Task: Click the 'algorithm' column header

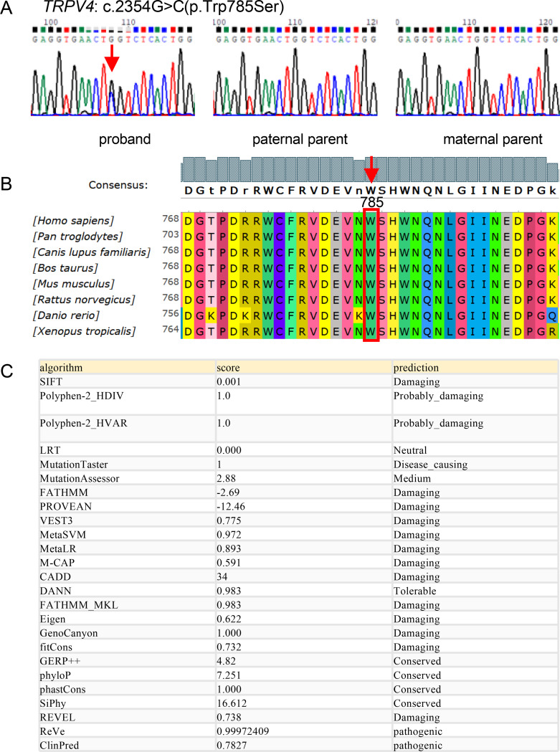Action: (x=127, y=368)
